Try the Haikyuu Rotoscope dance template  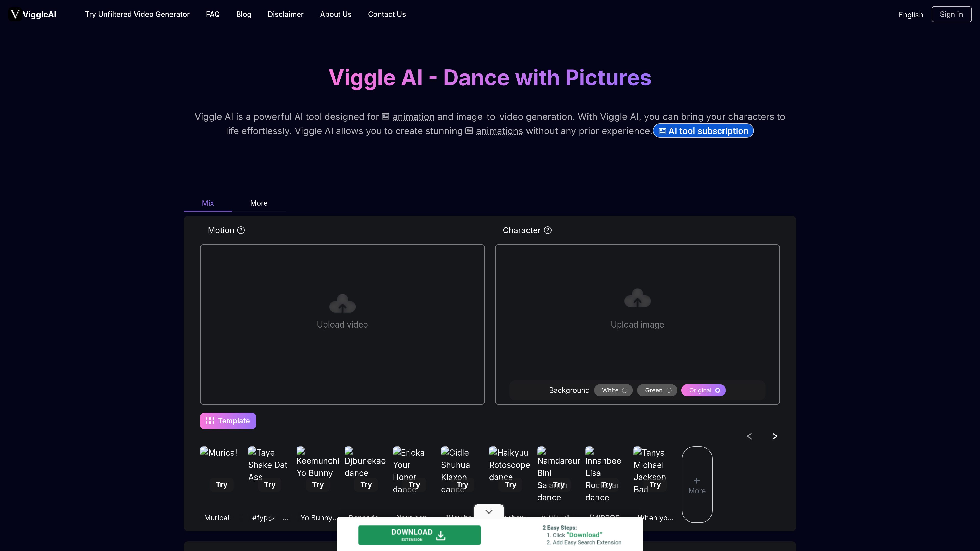coord(510,484)
